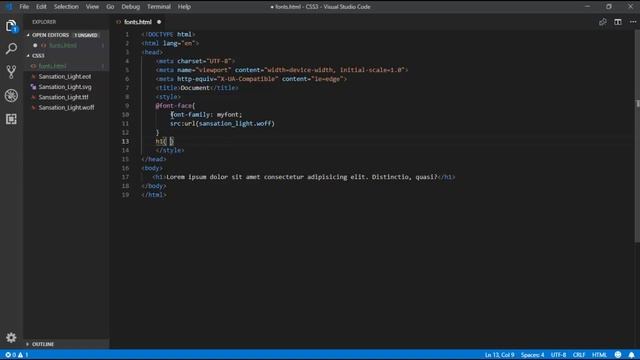Image resolution: width=640 pixels, height=360 pixels.
Task: Open the Edit menu
Action: (x=41, y=7)
